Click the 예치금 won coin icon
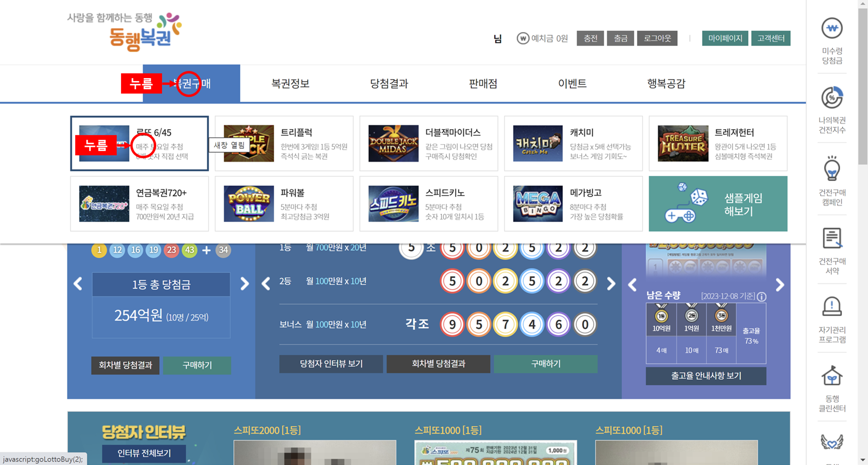Screen dimensions: 868x465 (x=523, y=38)
